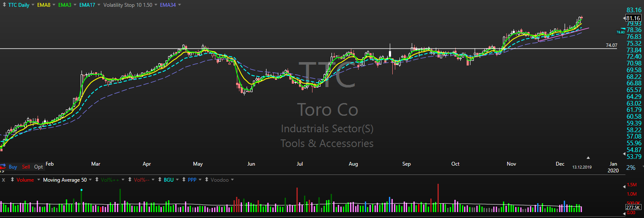The width and height of the screenshot is (644, 218).
Task: Select the red Vol%-- indicator label
Action: (x=141, y=180)
